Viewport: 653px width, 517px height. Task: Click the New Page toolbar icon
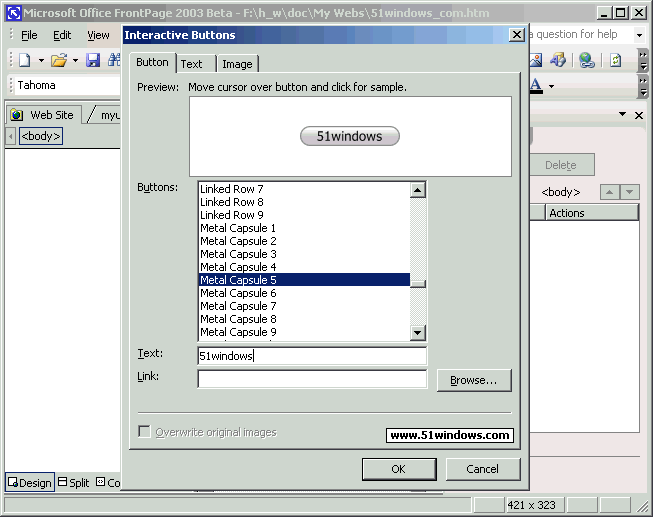[x=25, y=60]
